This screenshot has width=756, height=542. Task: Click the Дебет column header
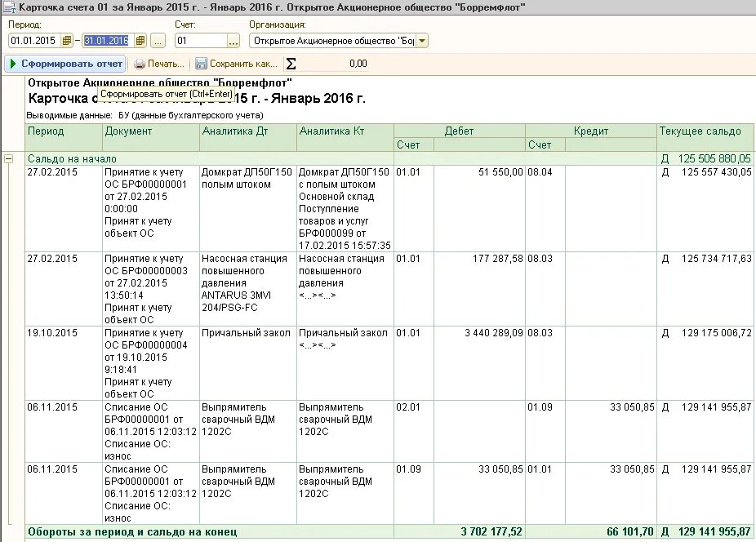point(460,131)
